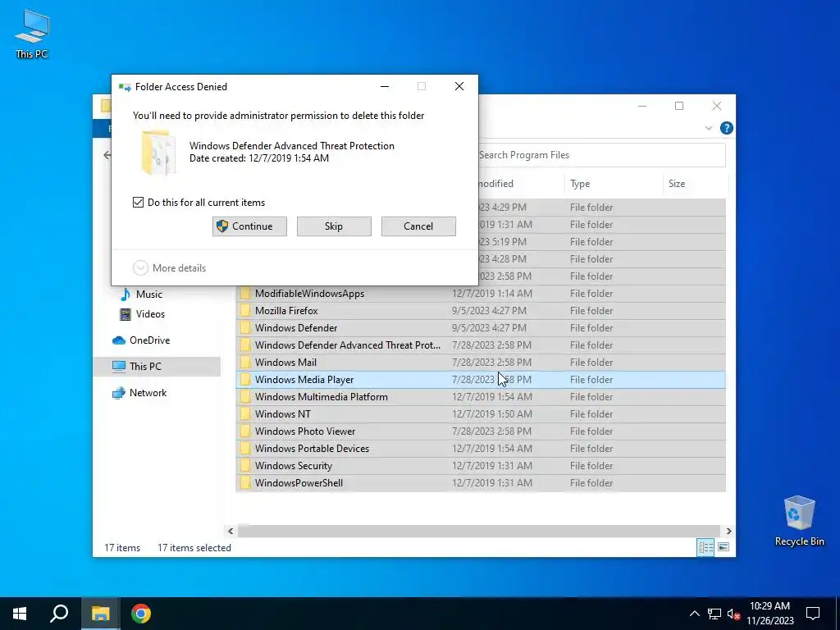Open taskbar Search magnifier

59,614
